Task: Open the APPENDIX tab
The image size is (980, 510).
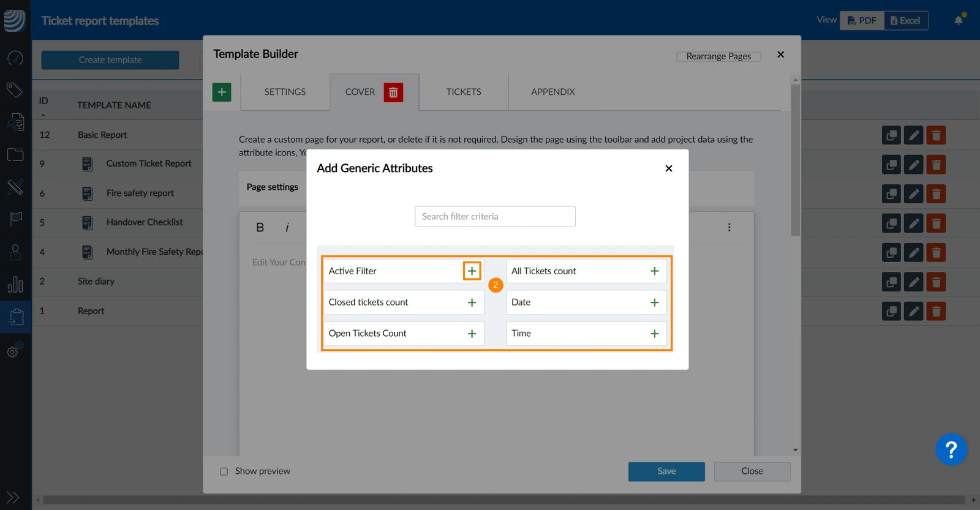Action: 553,92
